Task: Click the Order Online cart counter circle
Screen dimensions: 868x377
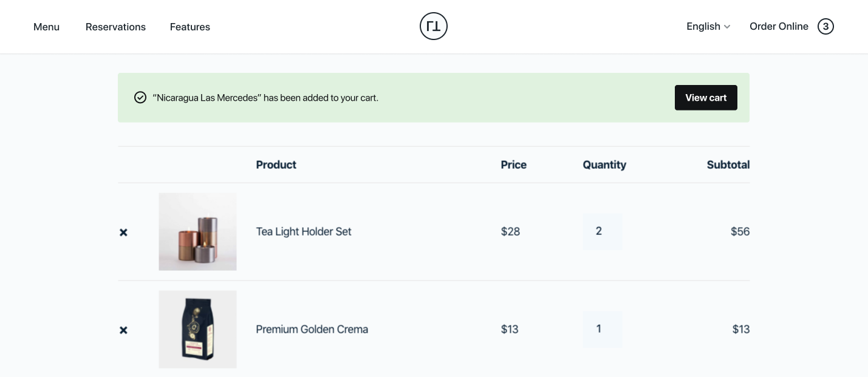Action: pos(825,26)
